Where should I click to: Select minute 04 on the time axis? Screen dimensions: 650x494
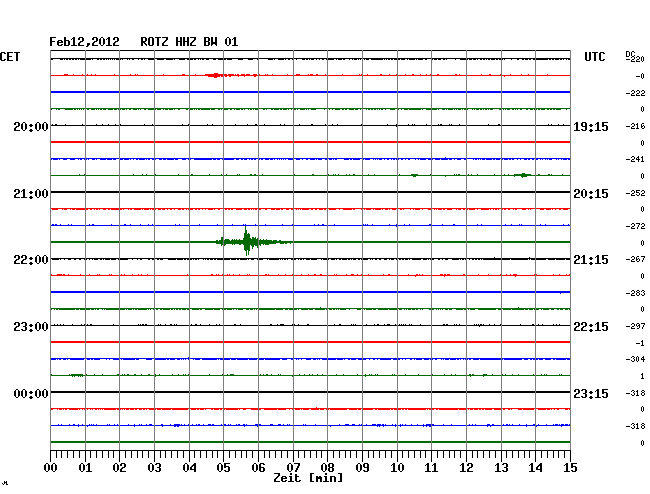(189, 467)
